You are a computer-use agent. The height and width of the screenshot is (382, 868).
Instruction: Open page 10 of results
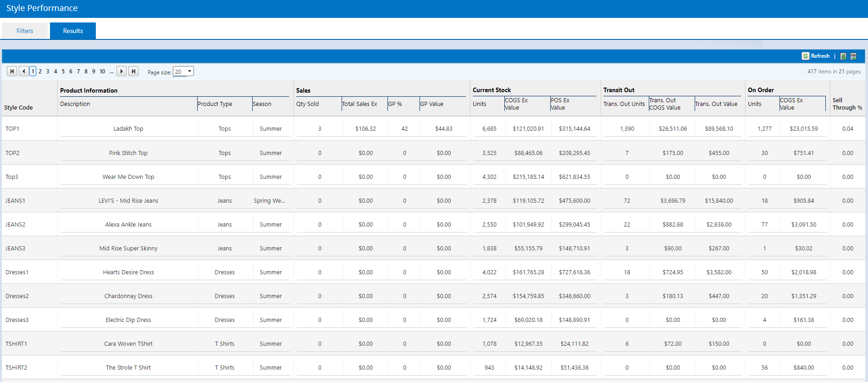click(102, 72)
